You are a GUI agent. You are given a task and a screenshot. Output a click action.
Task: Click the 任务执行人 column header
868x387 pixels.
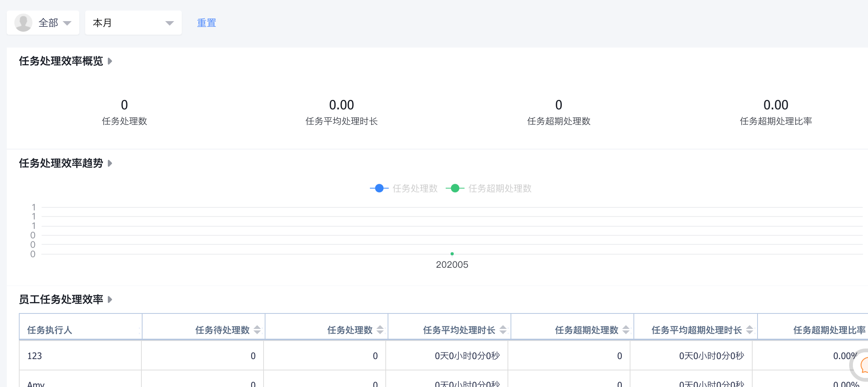click(49, 330)
